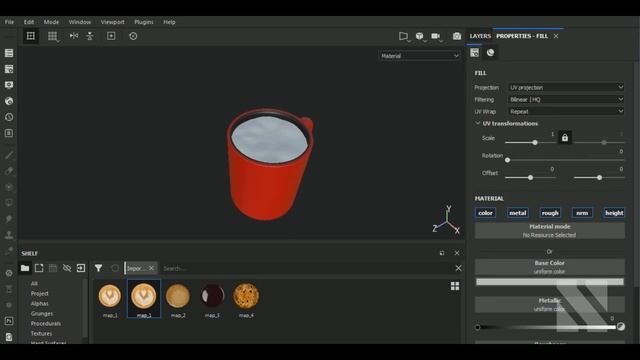Adjust the Rotation slider handle

coord(507,160)
